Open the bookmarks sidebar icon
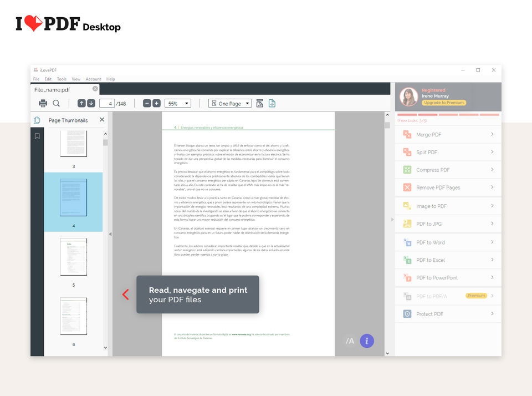This screenshot has height=396, width=532. click(37, 136)
